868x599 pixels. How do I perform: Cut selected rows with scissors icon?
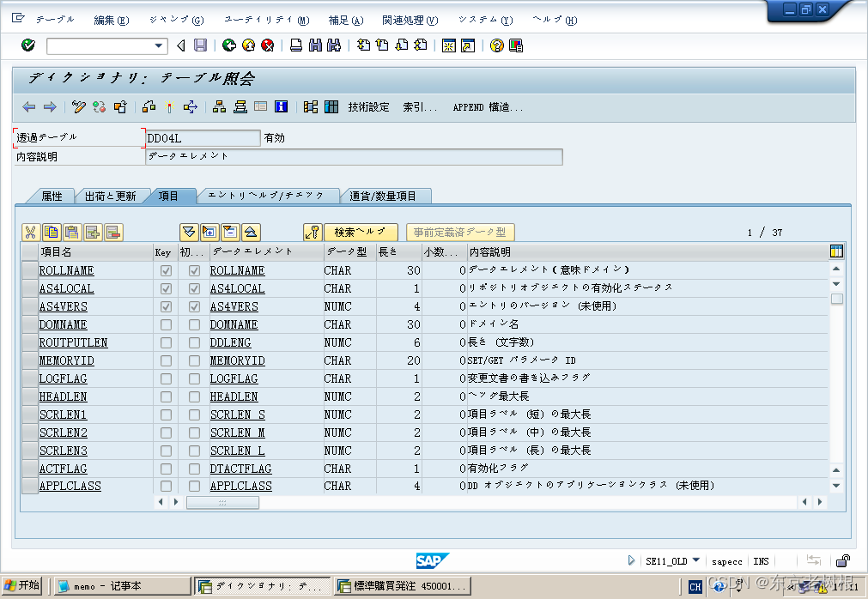pyautogui.click(x=30, y=232)
